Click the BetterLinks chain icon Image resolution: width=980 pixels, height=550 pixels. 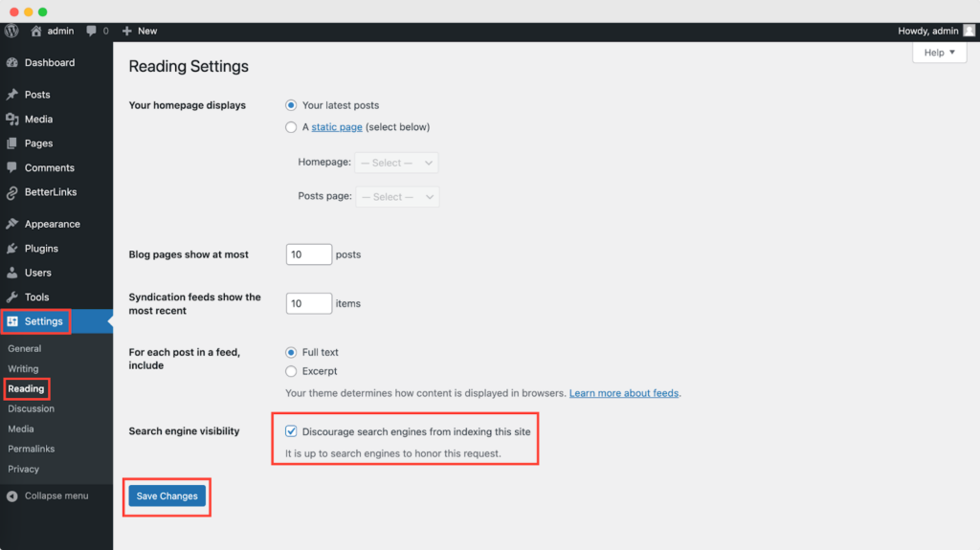11,192
